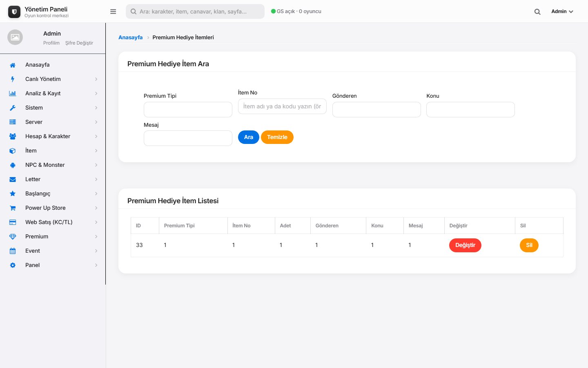
Task: Click the Canlı Yönetim lightning icon
Action: (13, 79)
